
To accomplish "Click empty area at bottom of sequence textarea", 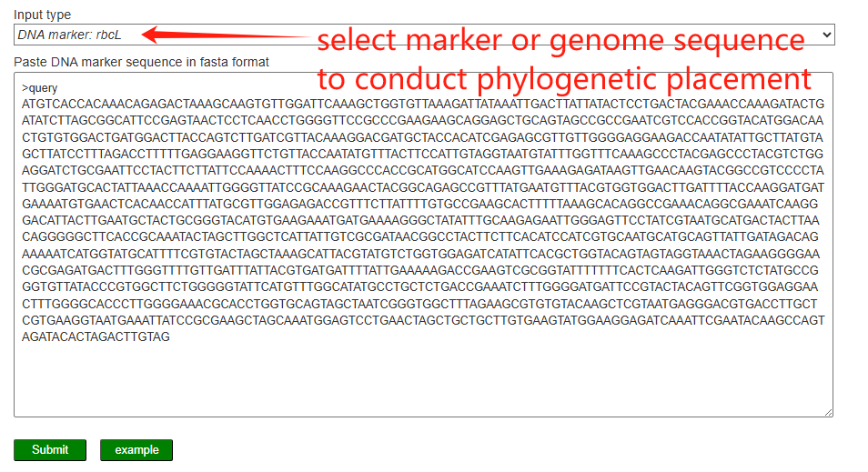I will [423, 382].
